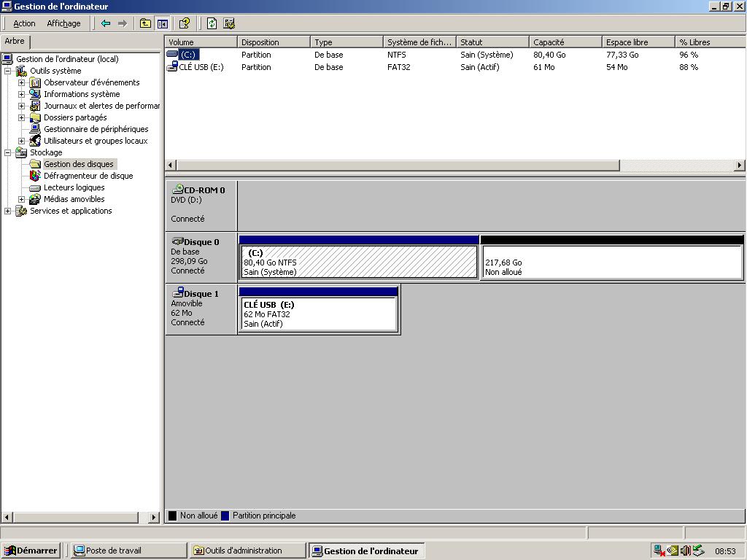Screen dimensions: 747x560
Task: Click the rescan settings toolbar icon
Action: tap(229, 23)
